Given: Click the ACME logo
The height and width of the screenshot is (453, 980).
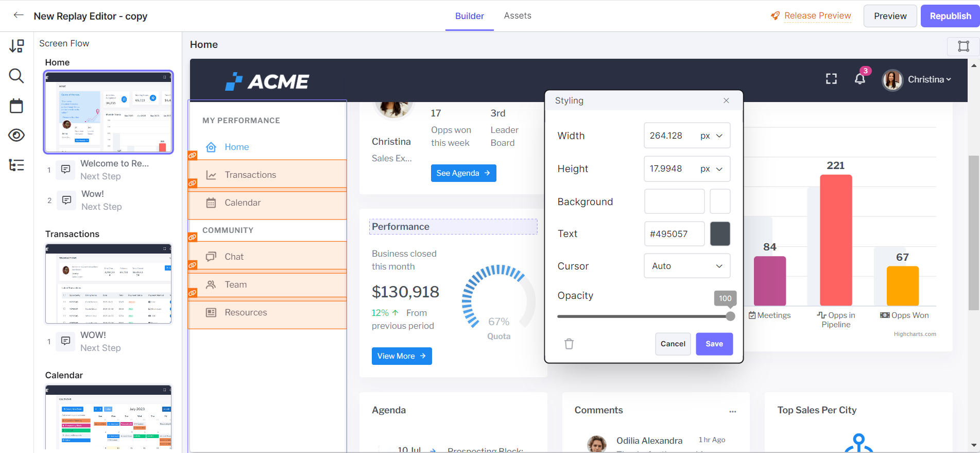Looking at the screenshot, I should pyautogui.click(x=267, y=81).
